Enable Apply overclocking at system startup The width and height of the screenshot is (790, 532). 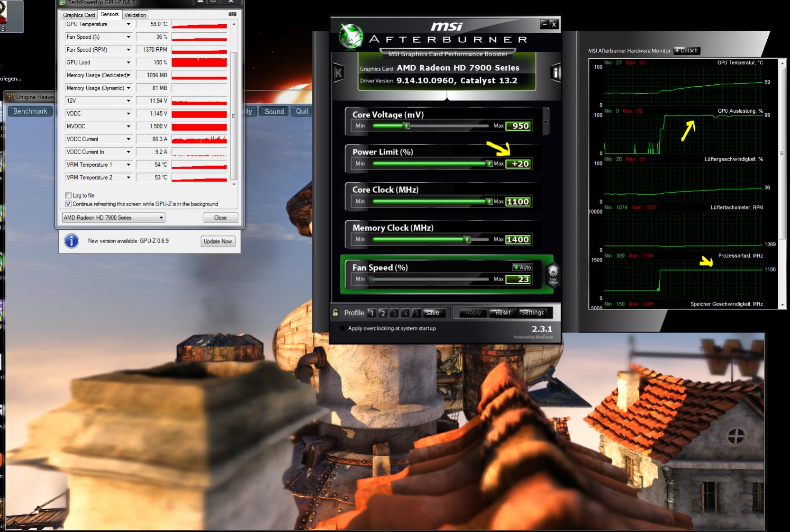[343, 328]
